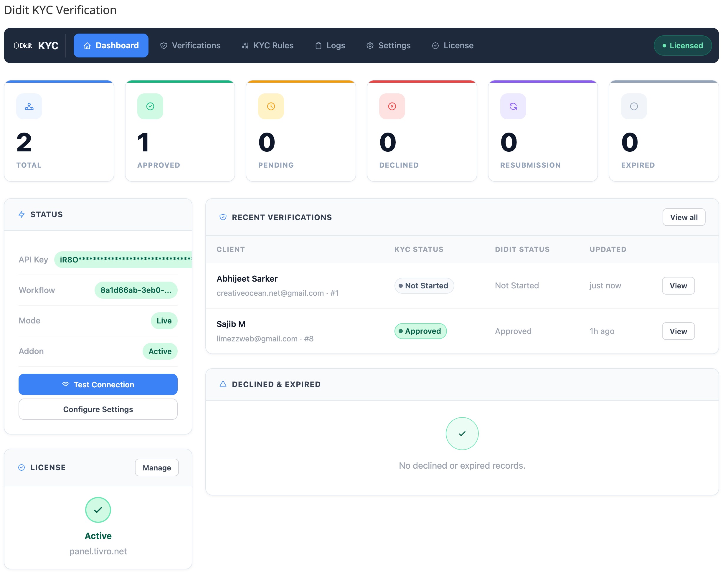728x575 pixels.
Task: Click the users icon on the Total card
Action: (x=29, y=106)
